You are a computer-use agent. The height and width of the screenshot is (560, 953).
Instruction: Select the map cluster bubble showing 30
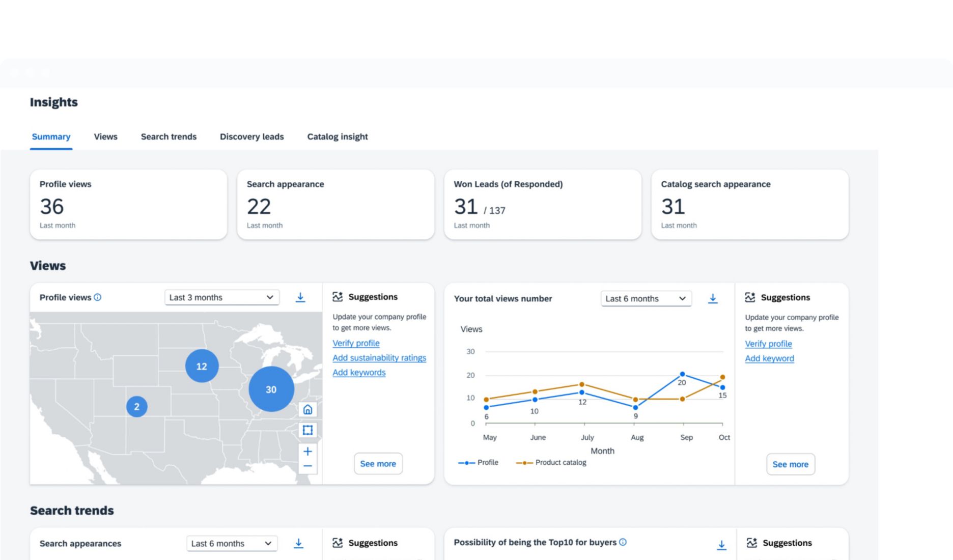click(271, 389)
